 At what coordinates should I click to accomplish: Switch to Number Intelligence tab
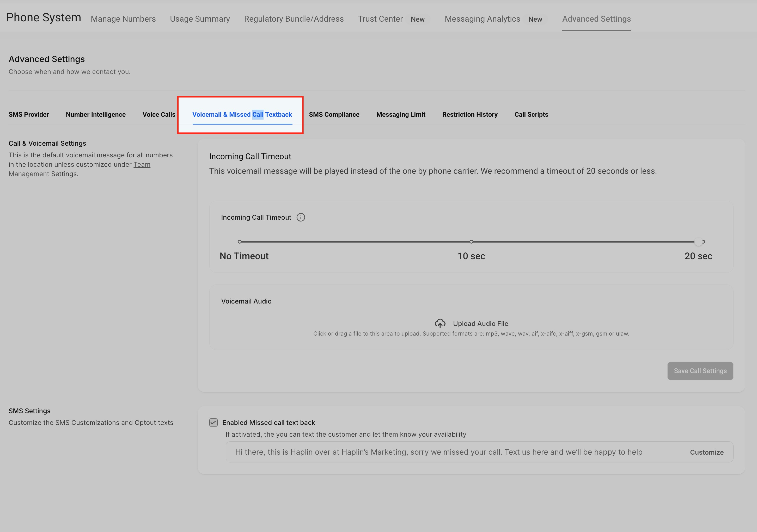(x=96, y=114)
